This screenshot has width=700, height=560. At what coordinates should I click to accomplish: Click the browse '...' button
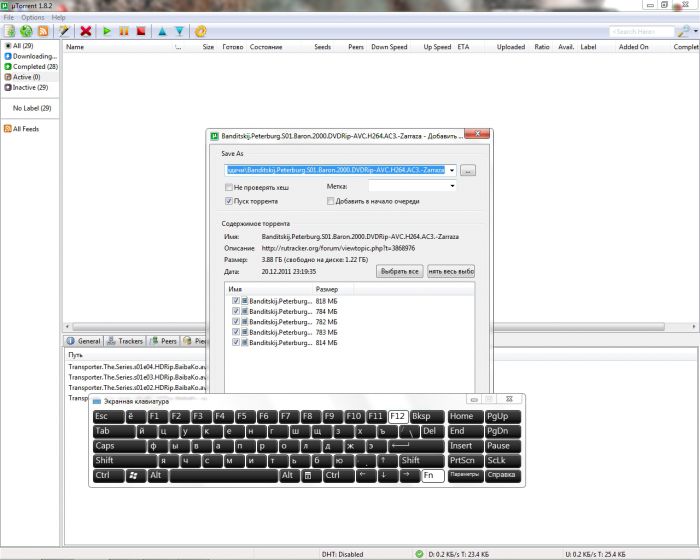(468, 171)
